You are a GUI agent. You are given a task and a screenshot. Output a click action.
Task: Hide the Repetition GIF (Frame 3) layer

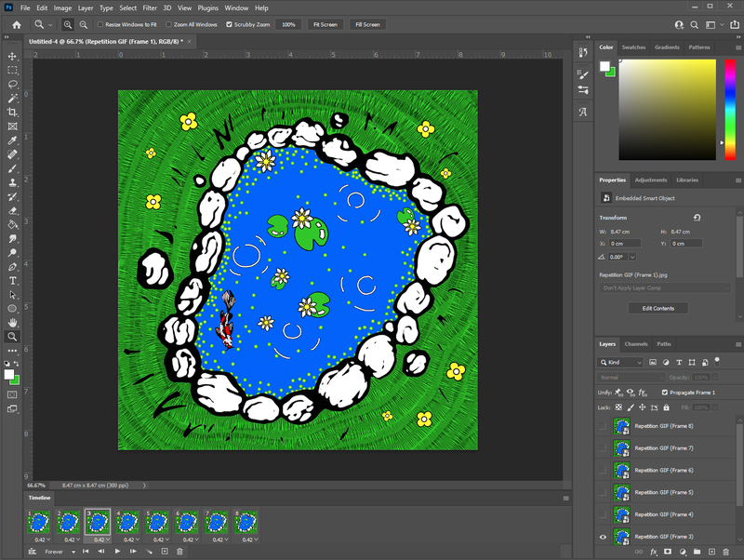pos(603,537)
